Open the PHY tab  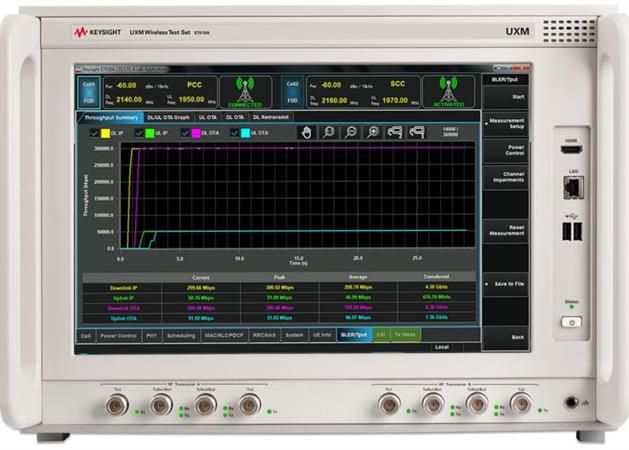pyautogui.click(x=152, y=336)
